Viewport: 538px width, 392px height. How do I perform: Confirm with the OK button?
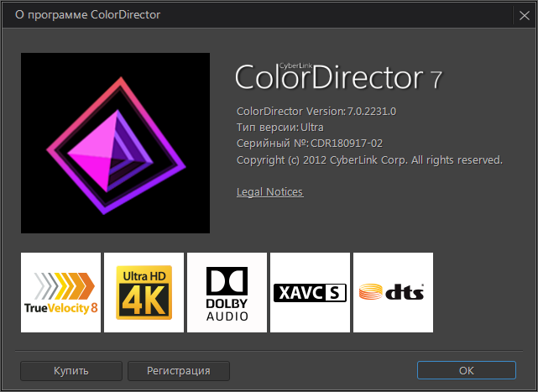(467, 370)
